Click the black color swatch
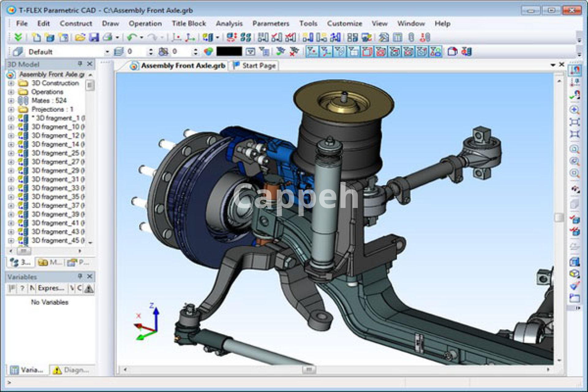The height and width of the screenshot is (392, 588). tap(229, 51)
